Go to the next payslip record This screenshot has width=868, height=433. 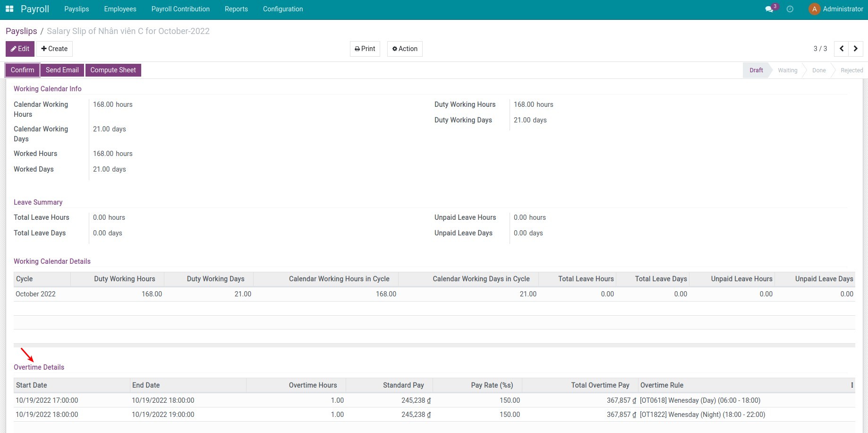click(856, 49)
